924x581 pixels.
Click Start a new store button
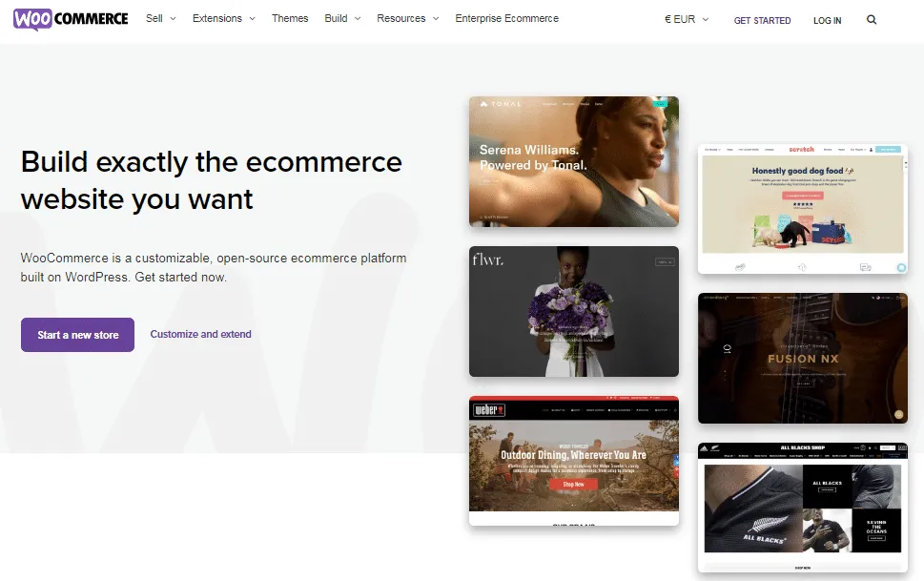coord(78,335)
